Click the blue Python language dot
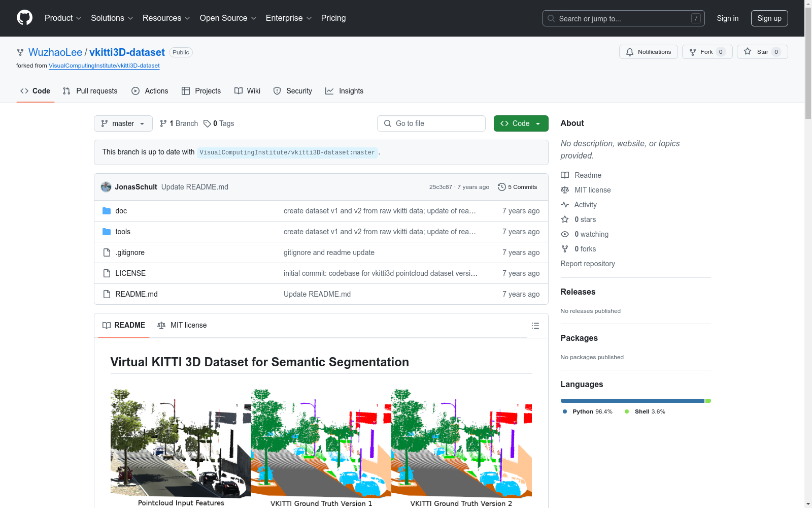Screen dimensions: 812x508 tap(565, 411)
